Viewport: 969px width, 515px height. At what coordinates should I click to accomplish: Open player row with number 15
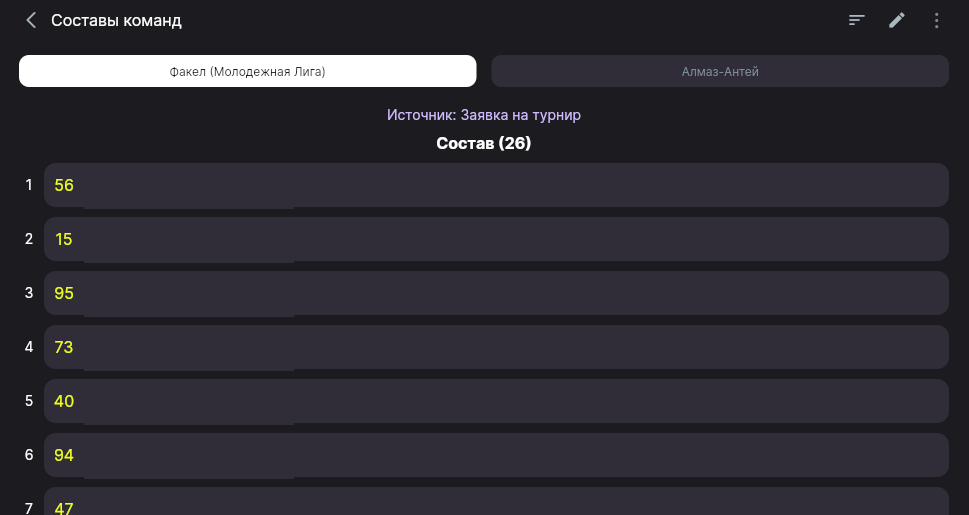pos(496,239)
